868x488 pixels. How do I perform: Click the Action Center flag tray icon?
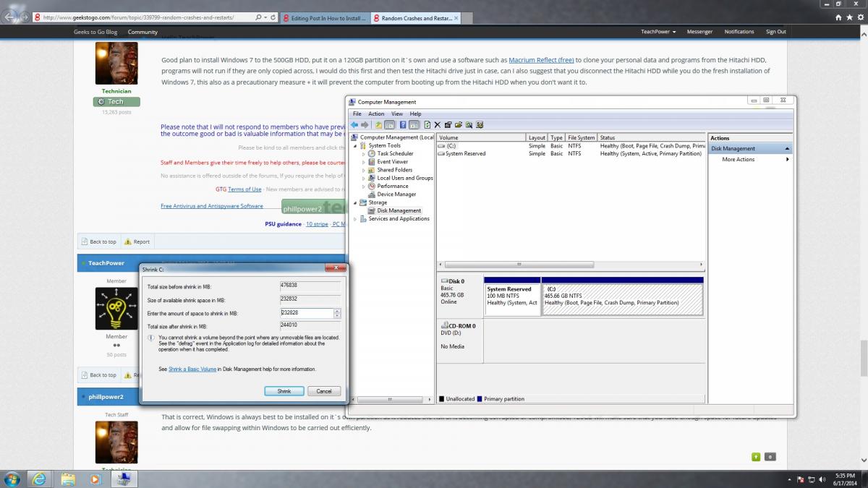pyautogui.click(x=800, y=479)
